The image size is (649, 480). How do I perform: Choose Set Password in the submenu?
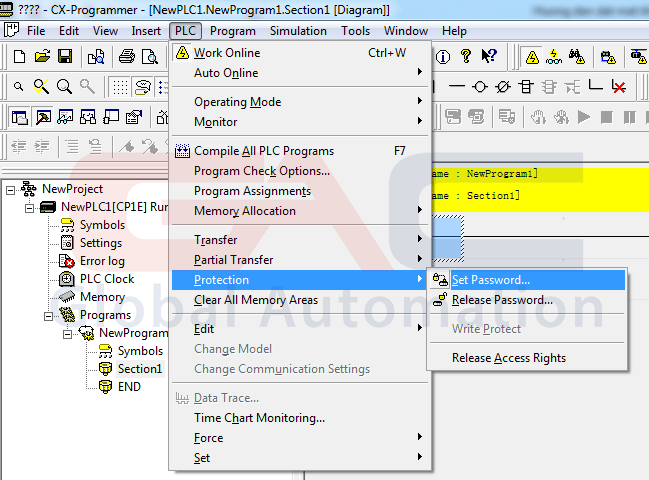(527, 280)
